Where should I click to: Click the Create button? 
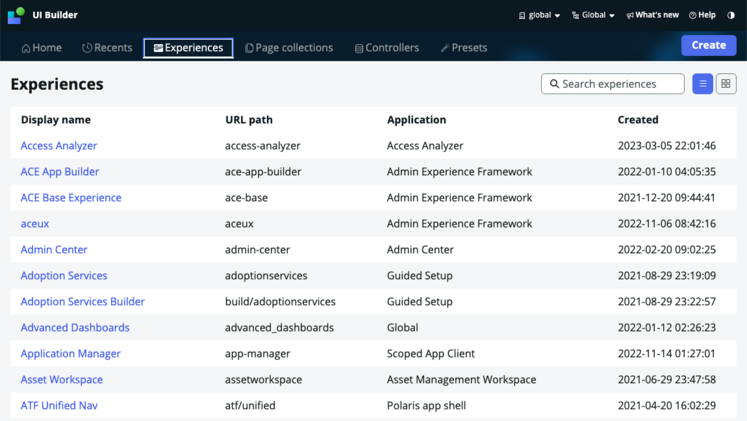click(708, 45)
